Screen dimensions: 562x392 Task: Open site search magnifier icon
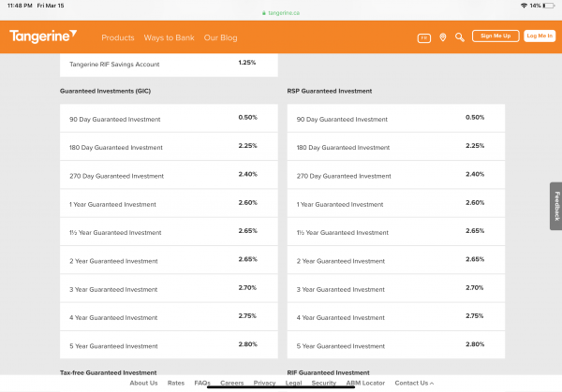[459, 37]
